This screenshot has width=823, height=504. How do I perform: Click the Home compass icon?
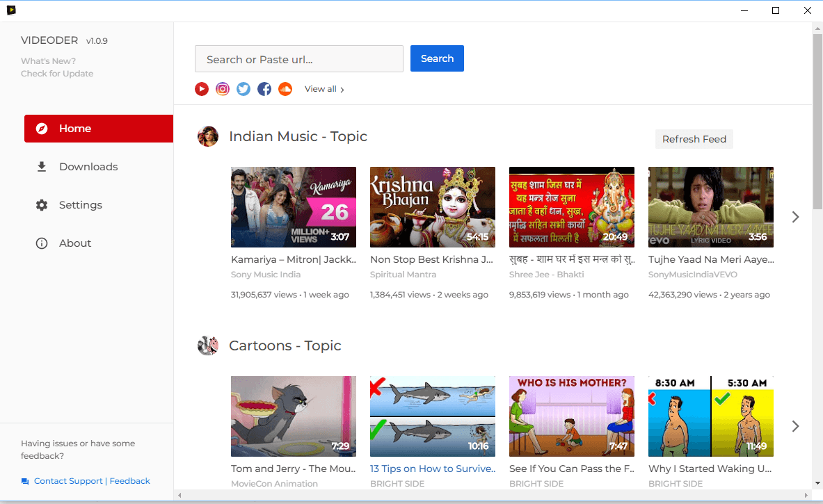point(42,129)
